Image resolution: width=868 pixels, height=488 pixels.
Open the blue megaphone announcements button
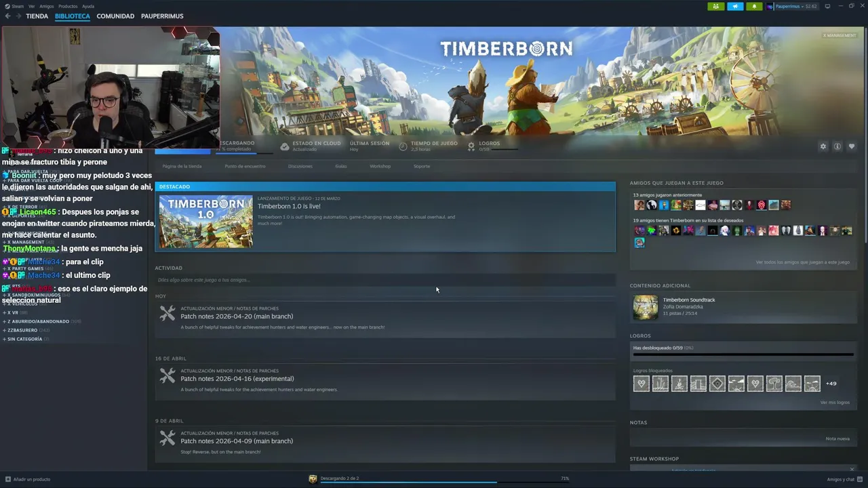point(735,6)
